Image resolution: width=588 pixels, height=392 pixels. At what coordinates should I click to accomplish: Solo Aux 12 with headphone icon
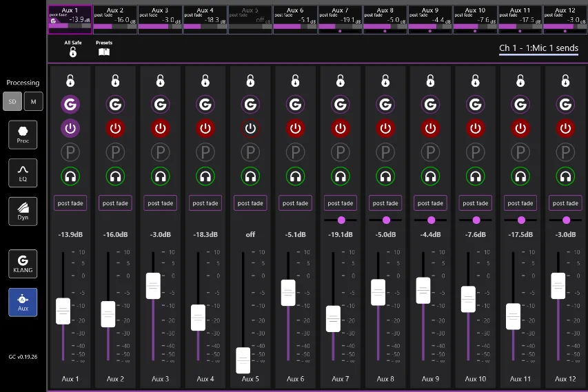click(565, 176)
